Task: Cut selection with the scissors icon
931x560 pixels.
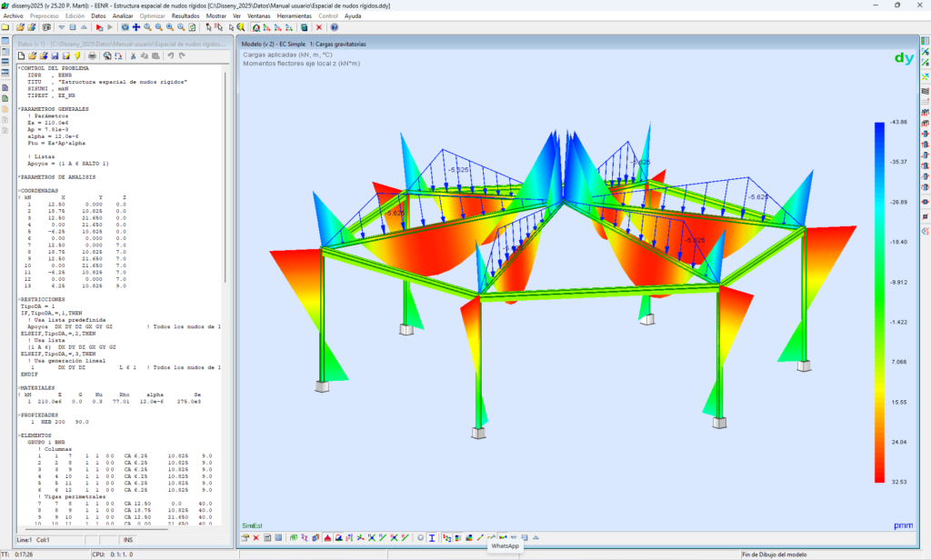Action: 133,55
